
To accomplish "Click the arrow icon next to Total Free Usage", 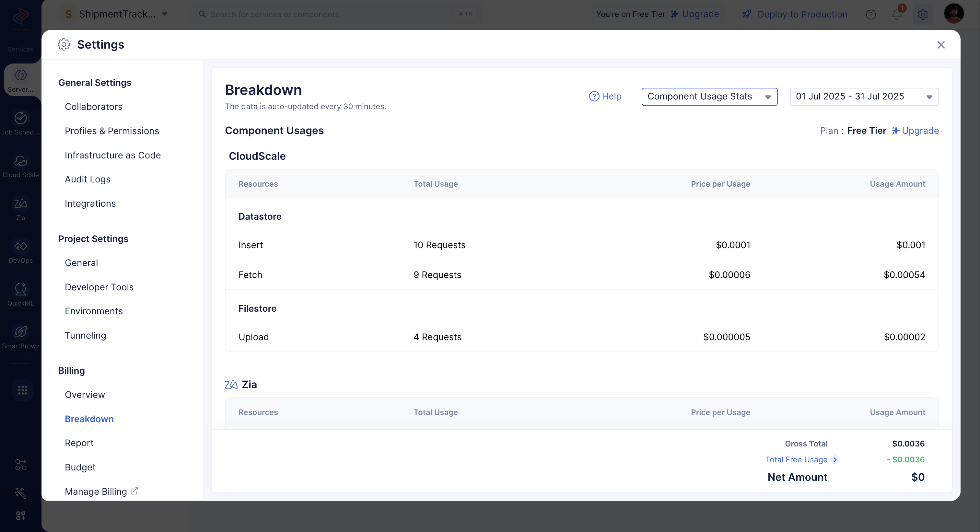I will pos(835,459).
